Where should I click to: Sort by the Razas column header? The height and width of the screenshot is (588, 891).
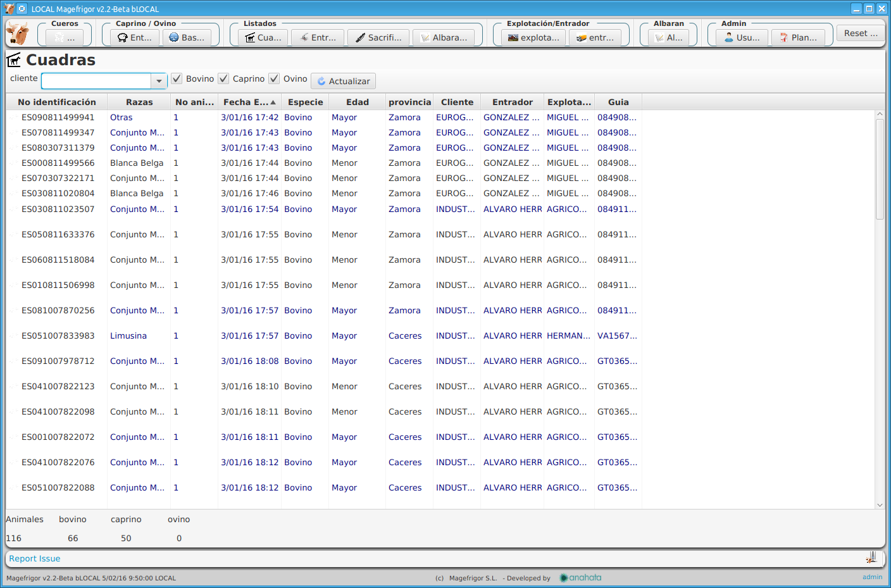(139, 102)
